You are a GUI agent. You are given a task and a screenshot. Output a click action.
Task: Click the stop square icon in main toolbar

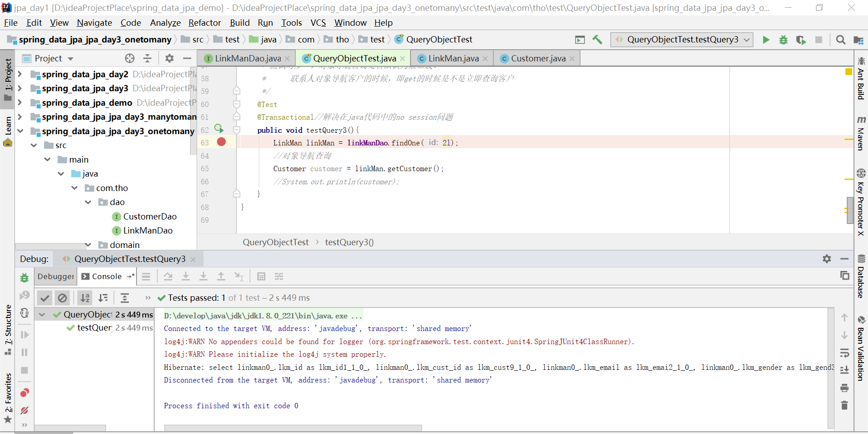coord(818,40)
